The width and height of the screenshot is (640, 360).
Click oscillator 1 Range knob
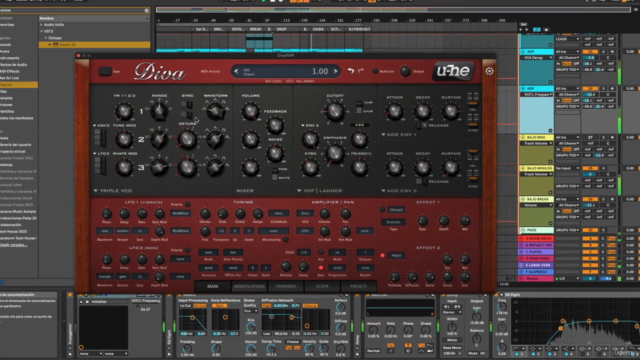click(x=159, y=111)
